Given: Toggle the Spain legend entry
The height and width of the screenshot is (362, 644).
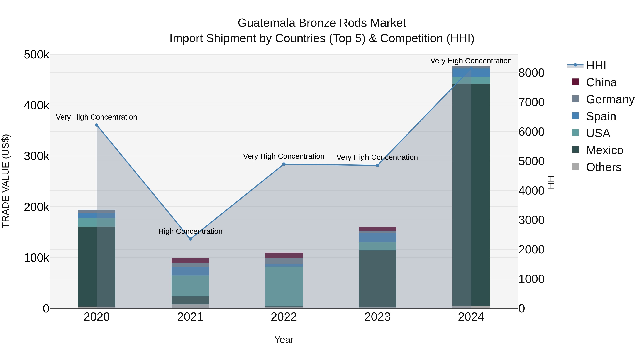Looking at the screenshot, I should [594, 116].
